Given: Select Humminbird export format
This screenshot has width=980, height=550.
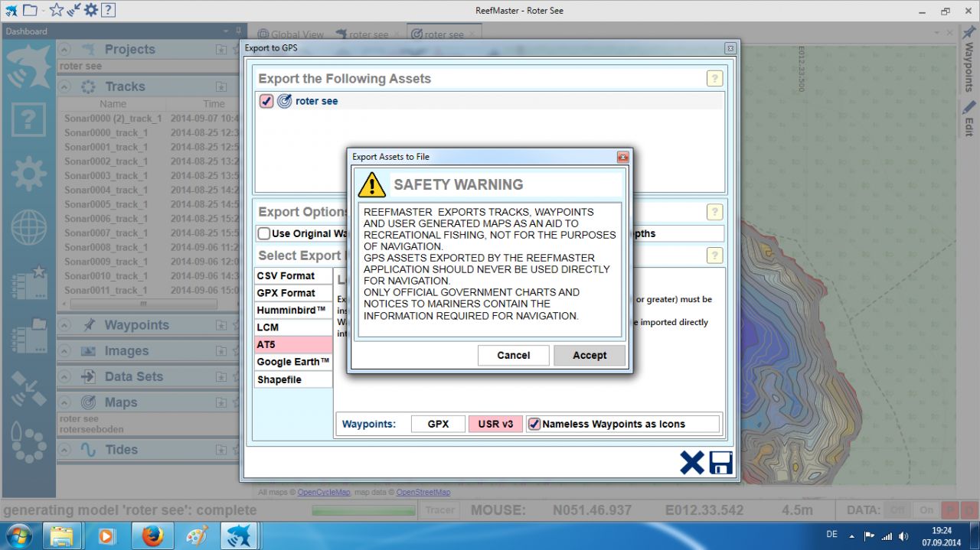Looking at the screenshot, I should [293, 310].
